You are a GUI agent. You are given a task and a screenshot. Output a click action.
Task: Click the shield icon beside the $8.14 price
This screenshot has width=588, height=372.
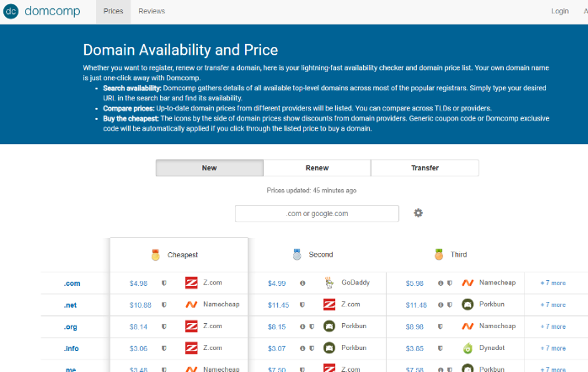164,326
